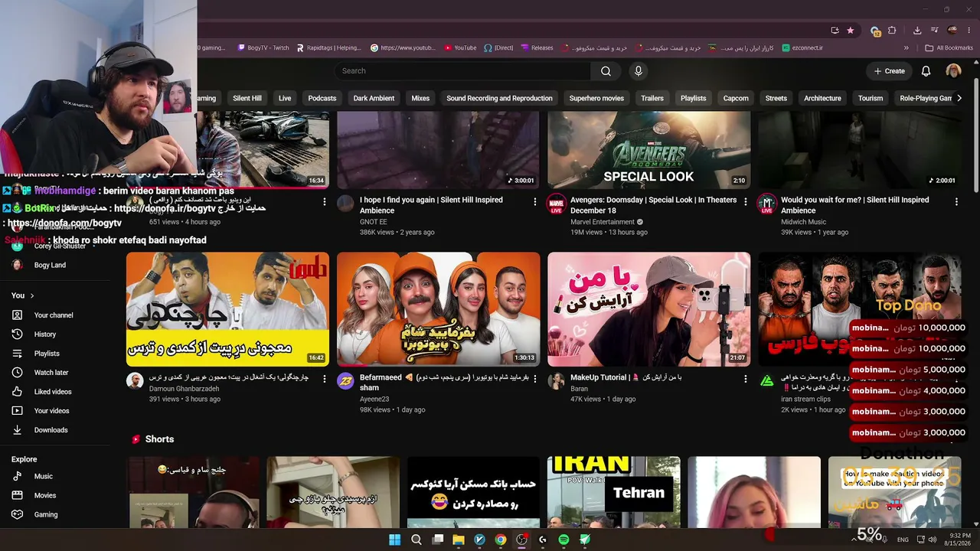
Task: Click the Chrome icon in the taskbar
Action: click(x=501, y=540)
